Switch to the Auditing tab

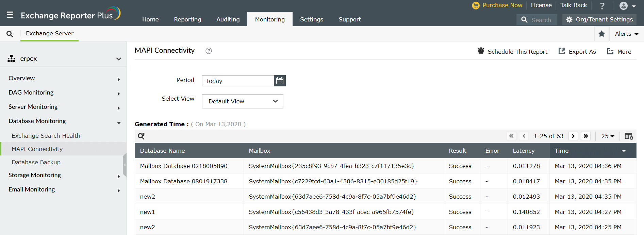click(228, 19)
